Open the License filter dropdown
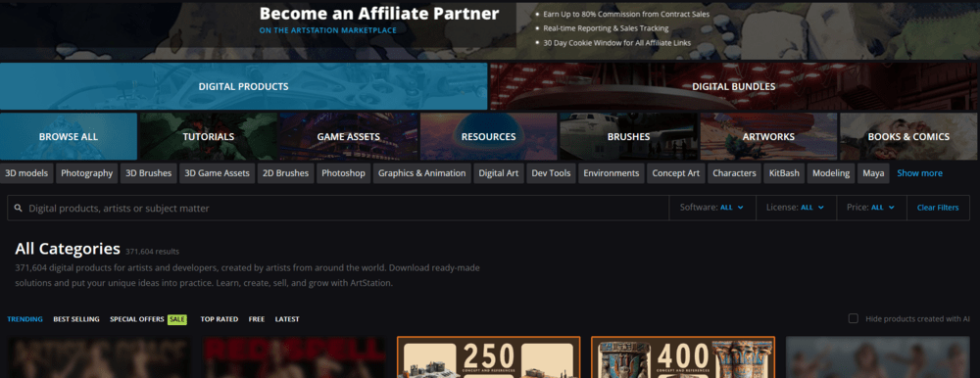Image resolution: width=980 pixels, height=378 pixels. pyautogui.click(x=796, y=208)
